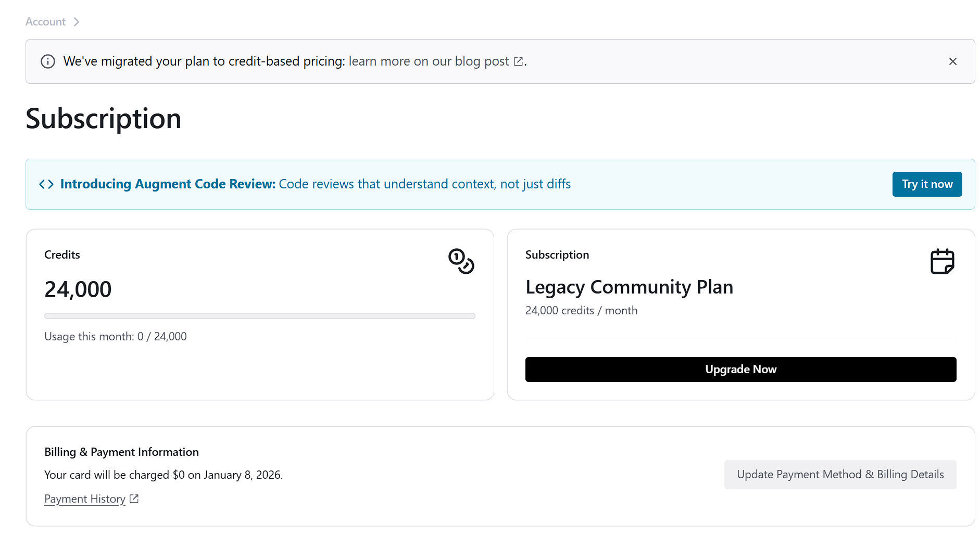Dismiss the credit-based pricing migration notice
Screen dimensions: 980x535
coord(952,61)
